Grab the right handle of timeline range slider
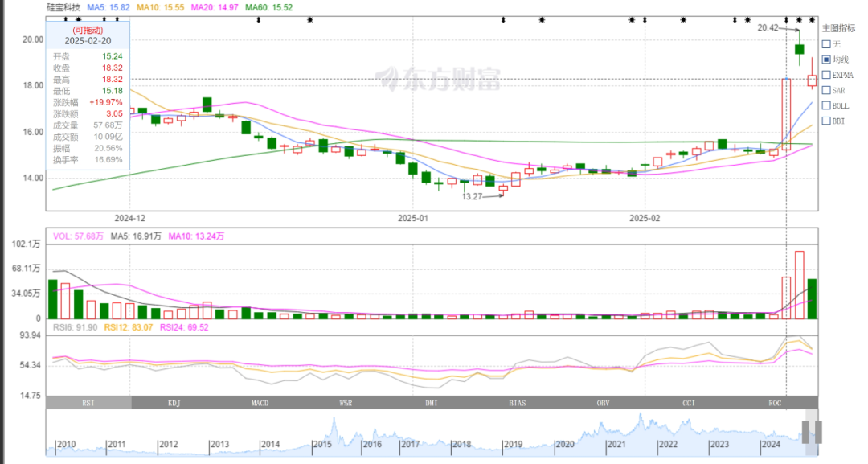The image size is (868, 464). coord(818,432)
